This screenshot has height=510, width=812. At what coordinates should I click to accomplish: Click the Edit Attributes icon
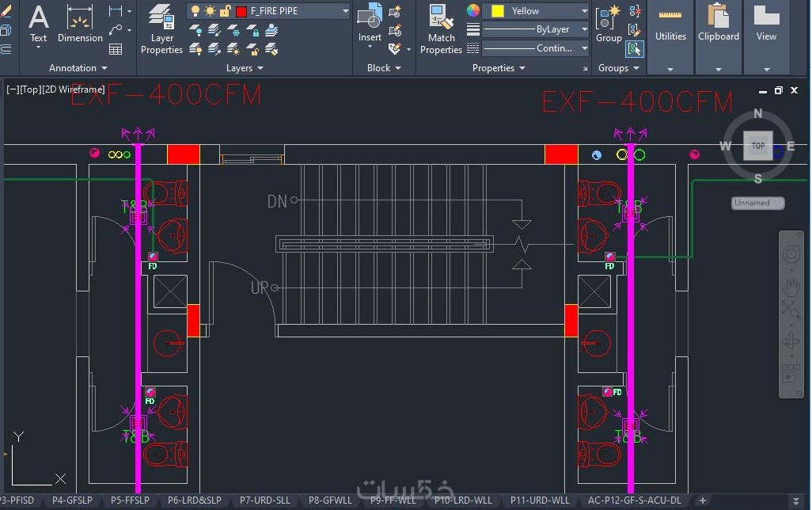[395, 49]
